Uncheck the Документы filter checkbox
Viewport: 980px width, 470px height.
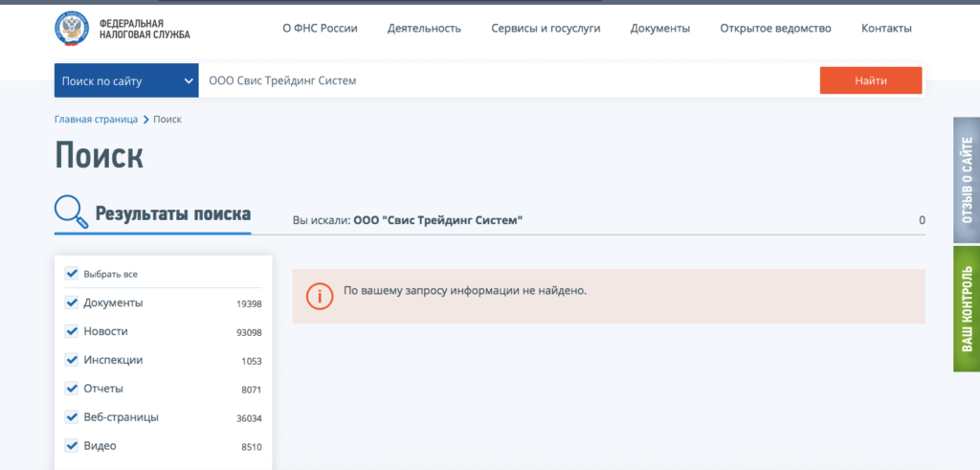pyautogui.click(x=71, y=302)
